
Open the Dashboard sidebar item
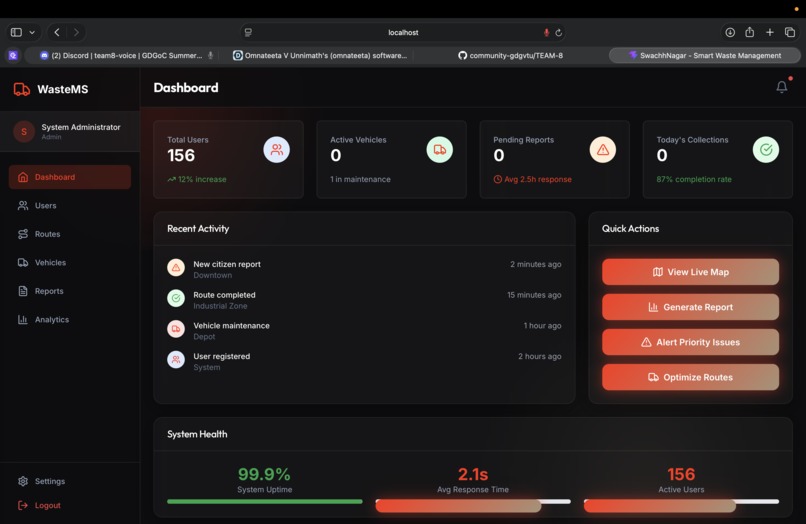(70, 177)
